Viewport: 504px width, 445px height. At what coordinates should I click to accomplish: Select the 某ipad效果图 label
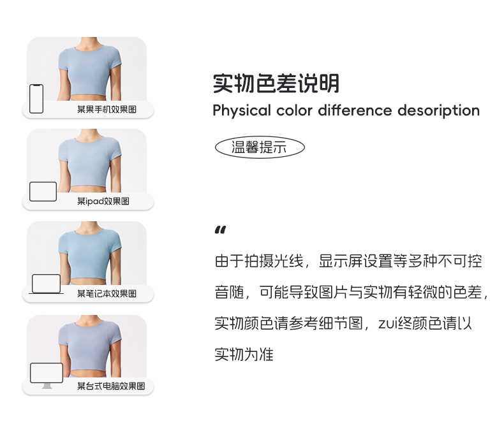pyautogui.click(x=103, y=201)
